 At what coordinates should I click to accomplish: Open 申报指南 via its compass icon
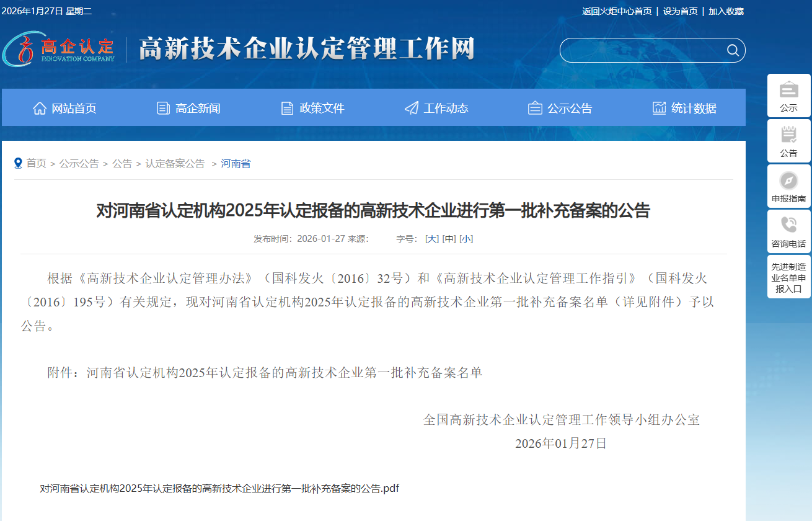pos(788,180)
